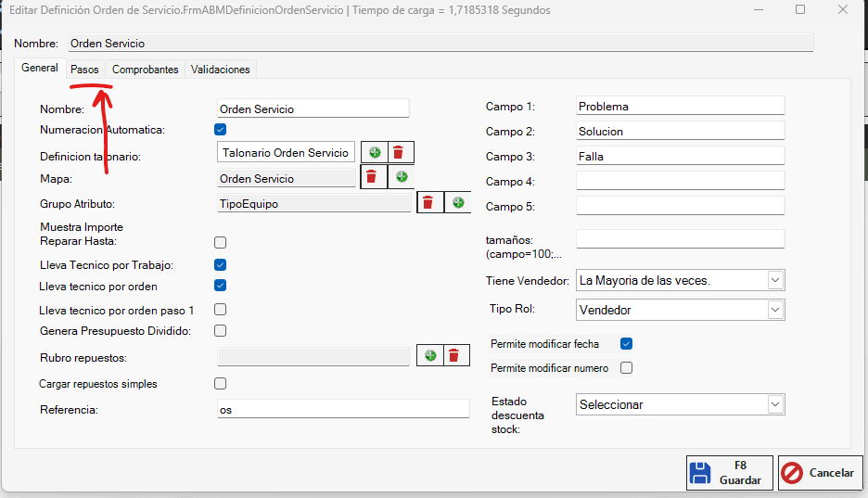The height and width of the screenshot is (498, 868).
Task: Click the Cancelar button
Action: click(x=820, y=473)
